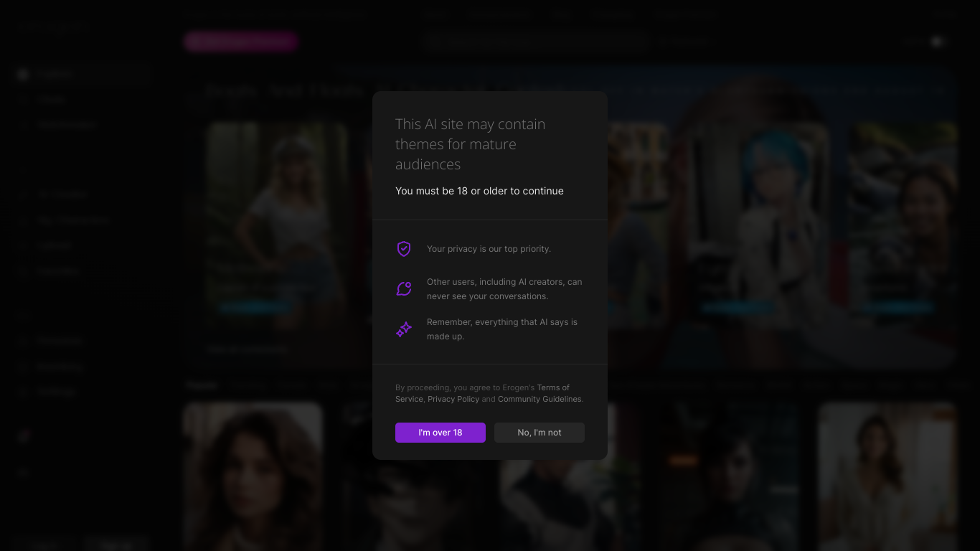The width and height of the screenshot is (980, 551).
Task: Click the purple shield checkmark icon
Action: point(404,249)
